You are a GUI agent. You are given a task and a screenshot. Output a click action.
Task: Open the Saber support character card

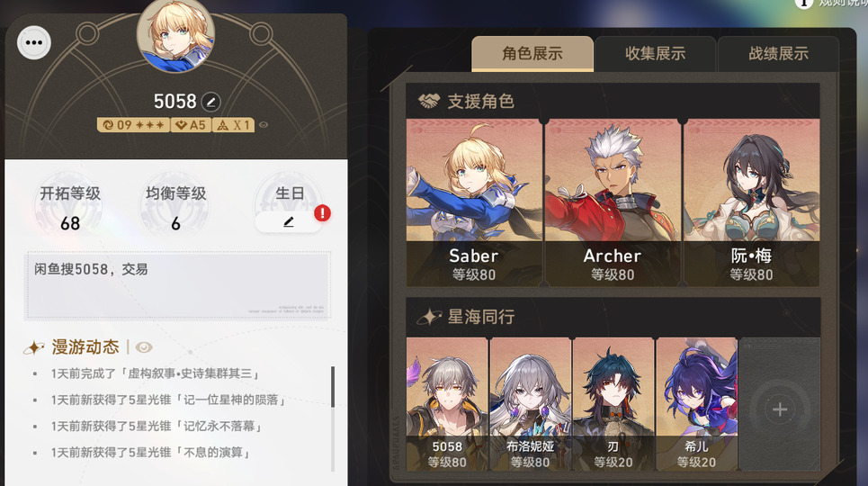coord(474,202)
